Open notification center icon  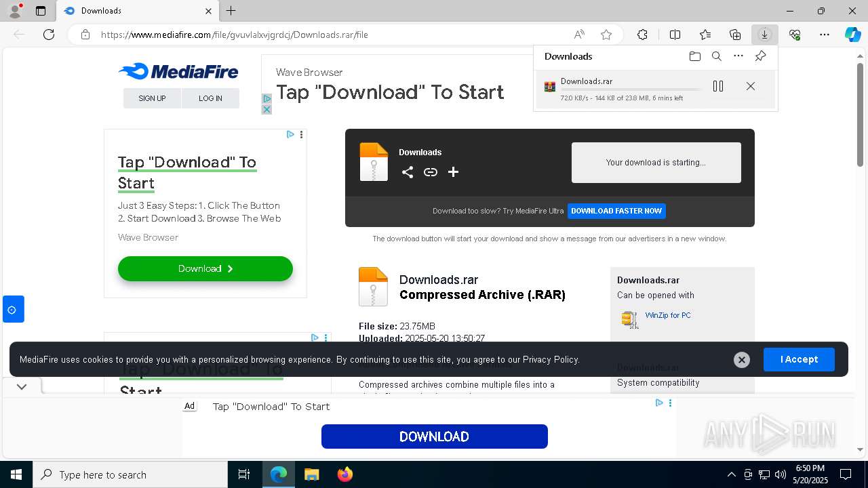click(846, 474)
